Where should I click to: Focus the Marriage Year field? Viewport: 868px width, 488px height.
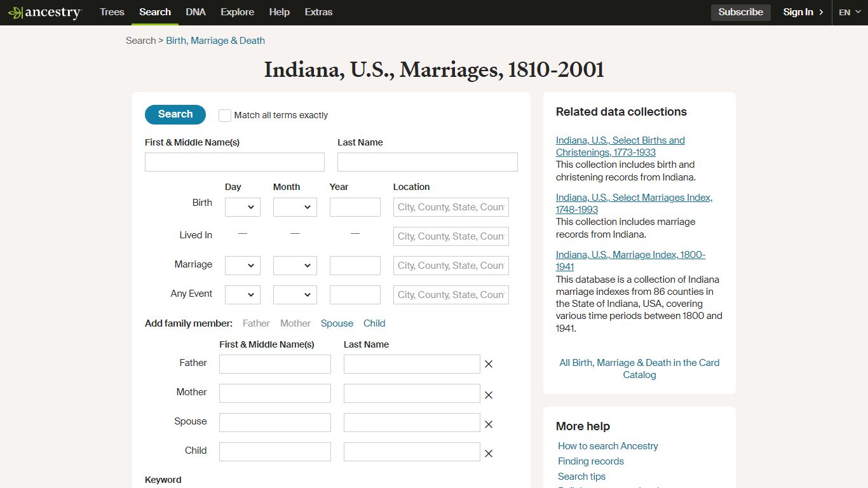point(355,266)
